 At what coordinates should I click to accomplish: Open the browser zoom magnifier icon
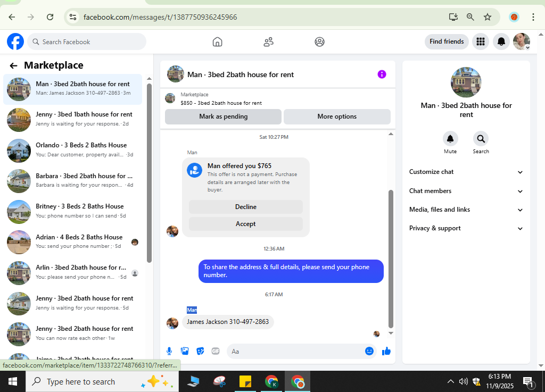pos(470,17)
